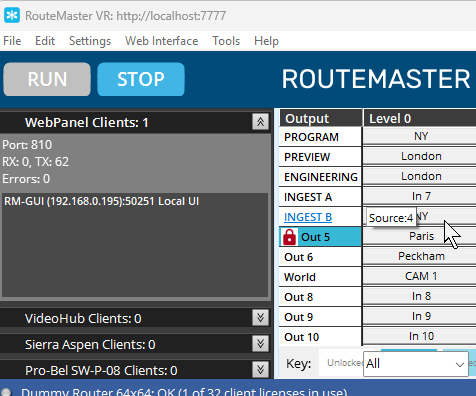Click the Key: label in the legend
Viewport: 476px width, 396px height.
pyautogui.click(x=298, y=363)
